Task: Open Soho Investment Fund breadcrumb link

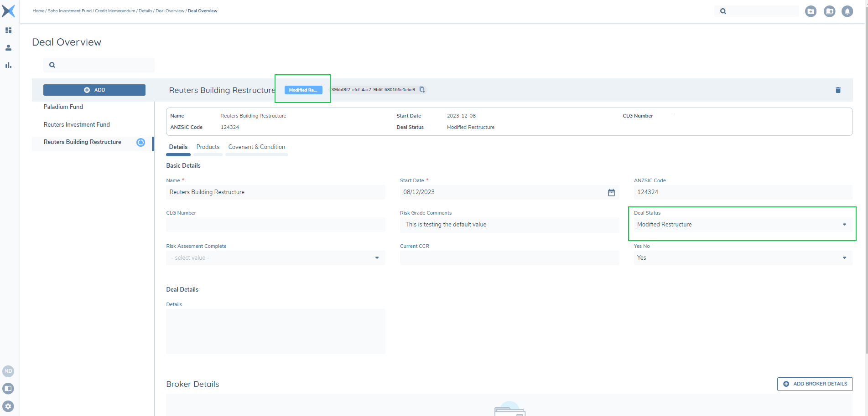Action: click(x=70, y=11)
